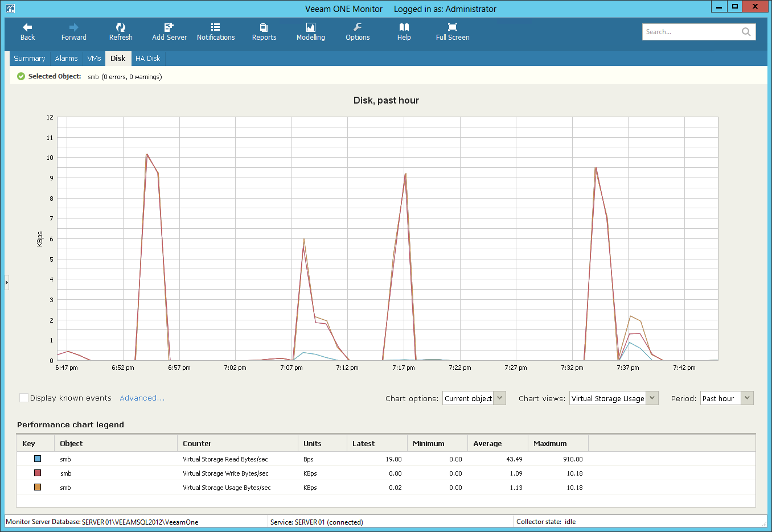This screenshot has width=772, height=532.
Task: Sort by the Object column header
Action: (116, 443)
